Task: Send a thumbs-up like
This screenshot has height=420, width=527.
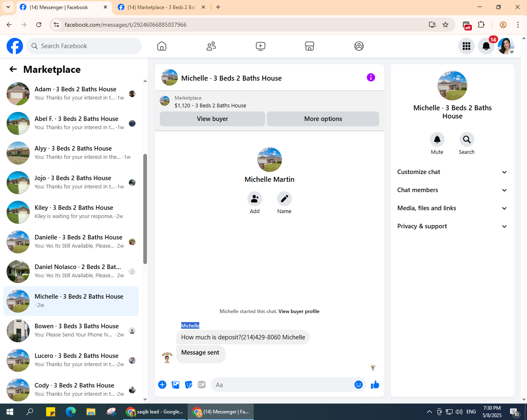Action: point(375,385)
